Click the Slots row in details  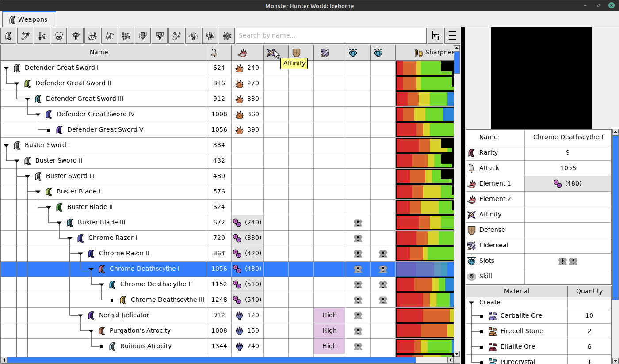pos(538,261)
